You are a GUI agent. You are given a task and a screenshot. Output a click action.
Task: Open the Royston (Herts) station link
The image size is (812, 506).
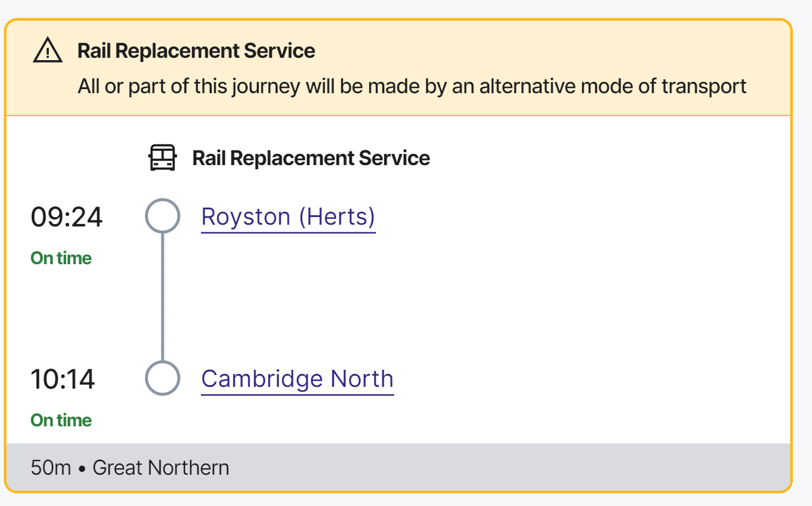point(288,216)
